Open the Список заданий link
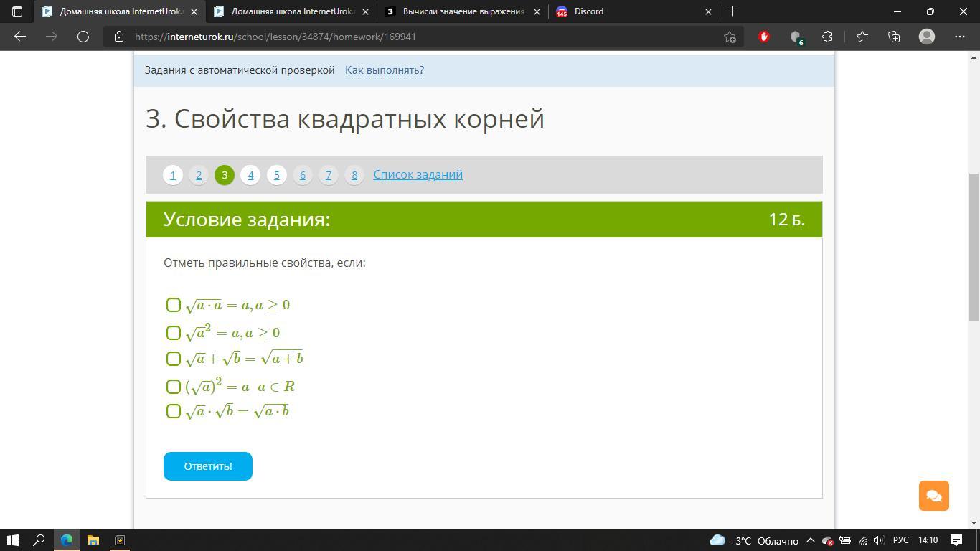Image resolution: width=980 pixels, height=551 pixels. click(x=418, y=174)
